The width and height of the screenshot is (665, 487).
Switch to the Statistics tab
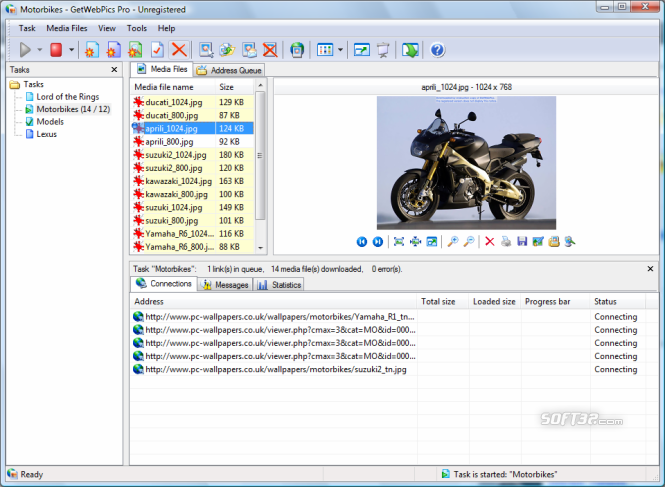279,285
